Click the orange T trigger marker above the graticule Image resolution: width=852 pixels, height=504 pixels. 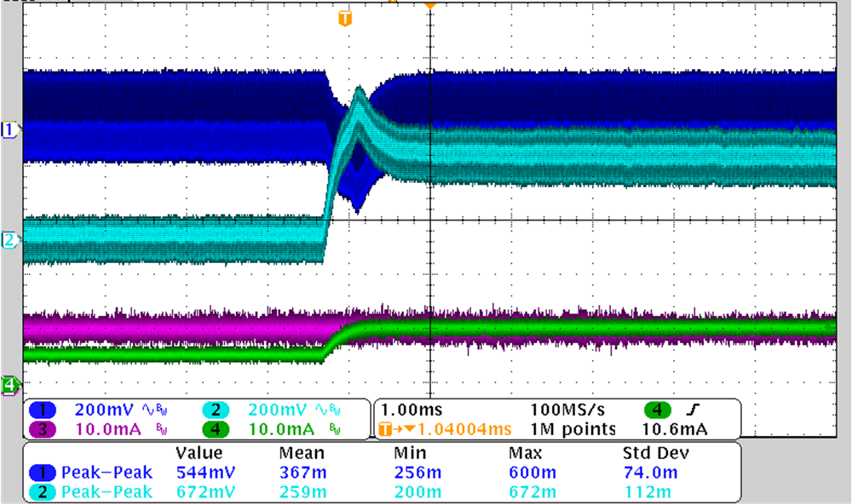[x=344, y=19]
